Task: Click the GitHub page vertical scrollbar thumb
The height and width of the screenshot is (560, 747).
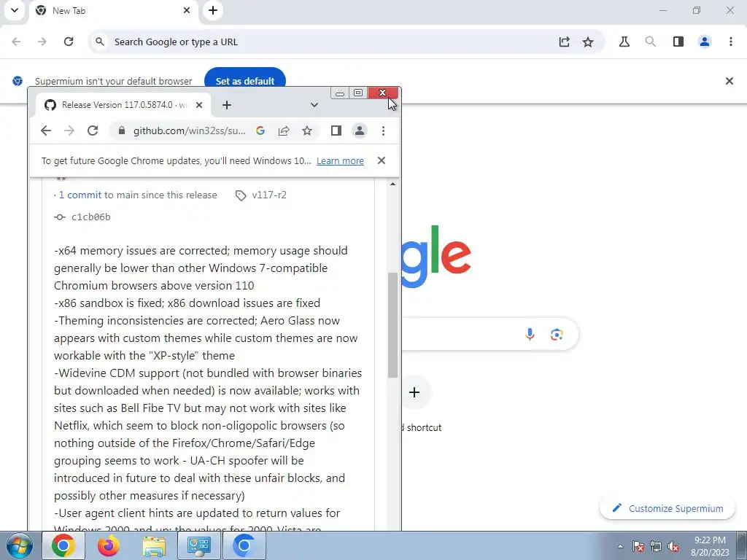Action: pyautogui.click(x=392, y=325)
